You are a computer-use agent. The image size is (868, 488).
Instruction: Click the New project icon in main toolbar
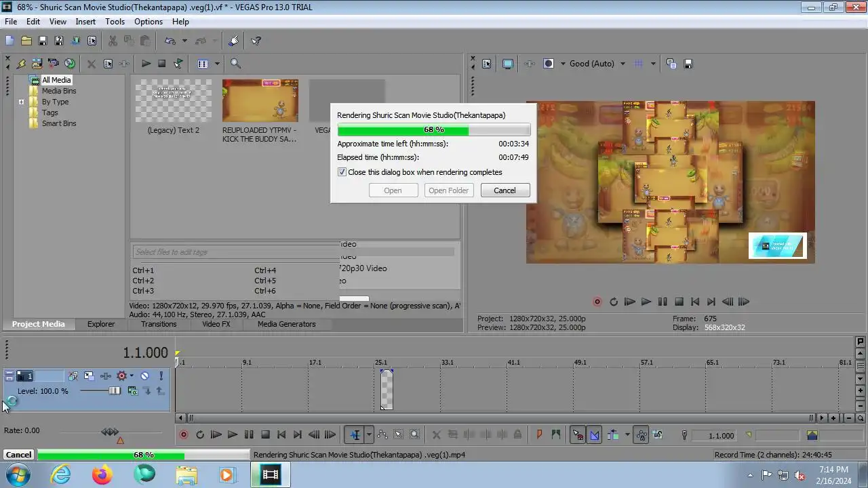(x=9, y=41)
